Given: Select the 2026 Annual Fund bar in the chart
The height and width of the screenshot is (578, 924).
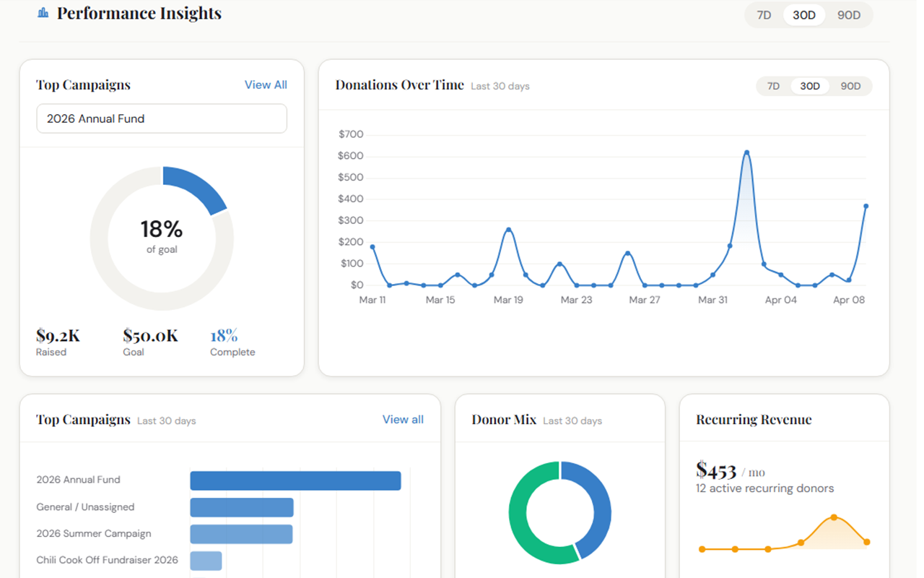Looking at the screenshot, I should [x=295, y=480].
